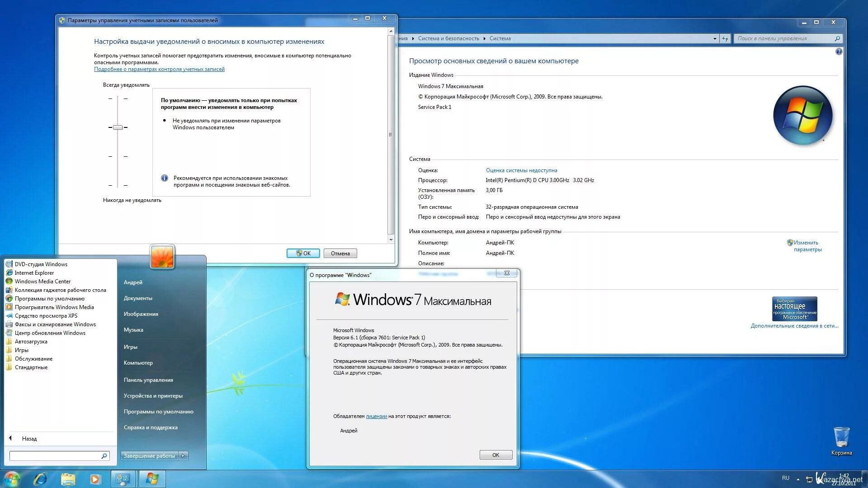Open DVD-студия Windows from Start menu
The width and height of the screenshot is (868, 488).
click(x=41, y=264)
